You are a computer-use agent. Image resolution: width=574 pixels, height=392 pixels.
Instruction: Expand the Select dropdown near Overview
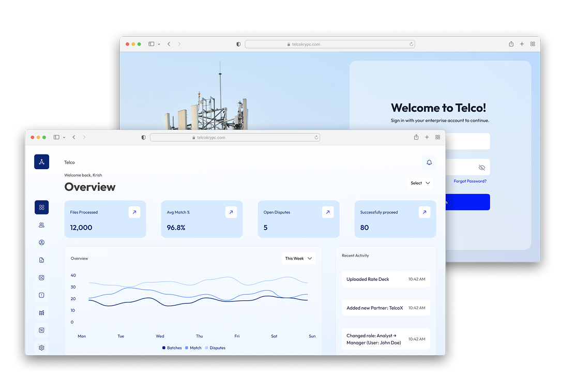420,183
